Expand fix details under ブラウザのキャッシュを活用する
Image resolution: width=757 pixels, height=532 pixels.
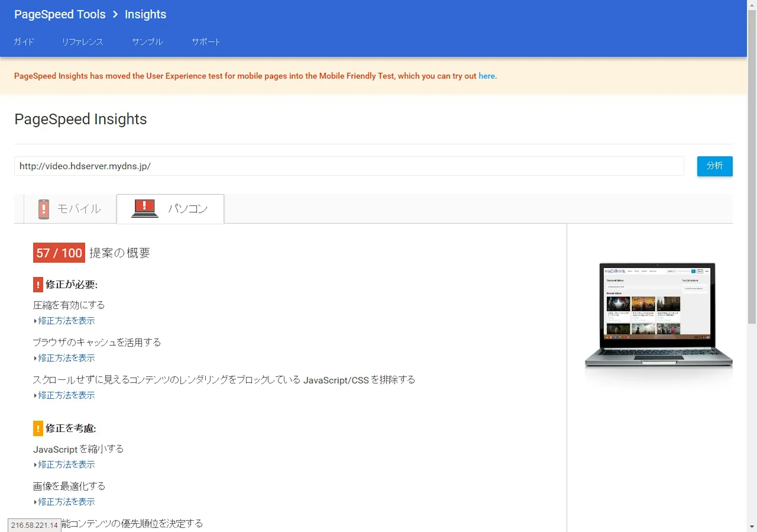pyautogui.click(x=66, y=358)
